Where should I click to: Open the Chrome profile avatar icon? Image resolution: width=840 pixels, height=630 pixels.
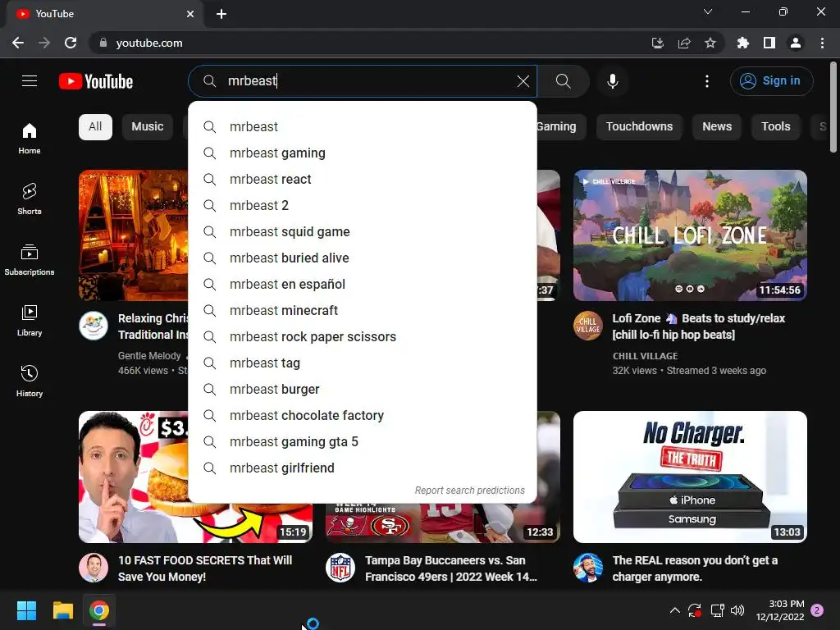[x=796, y=43]
